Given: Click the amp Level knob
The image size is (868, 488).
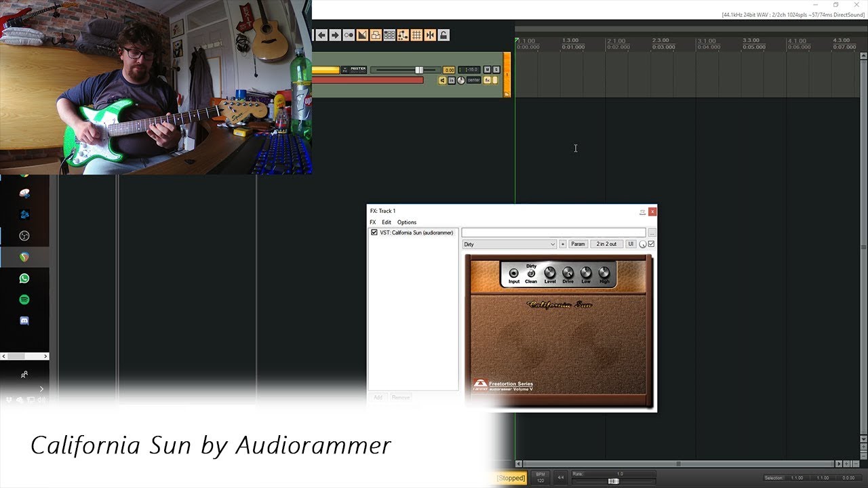Looking at the screenshot, I should coord(550,272).
